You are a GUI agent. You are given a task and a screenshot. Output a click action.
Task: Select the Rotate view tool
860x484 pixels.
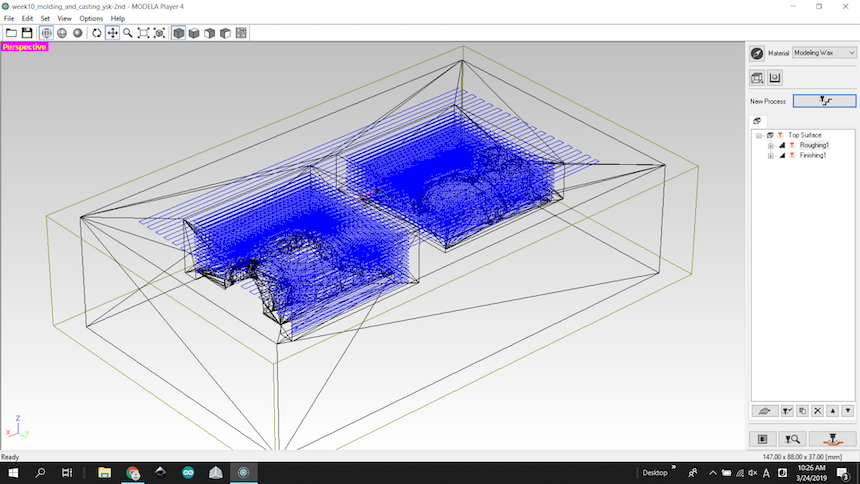click(x=97, y=33)
